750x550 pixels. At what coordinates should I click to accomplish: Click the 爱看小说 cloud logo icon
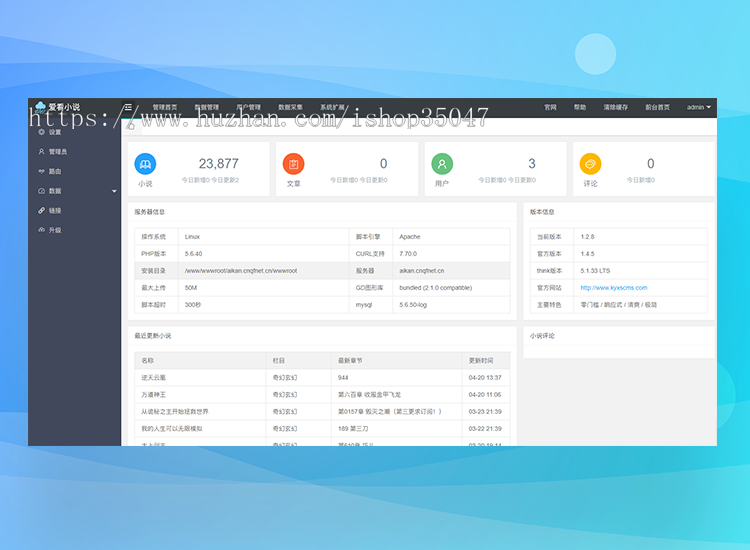click(x=40, y=107)
